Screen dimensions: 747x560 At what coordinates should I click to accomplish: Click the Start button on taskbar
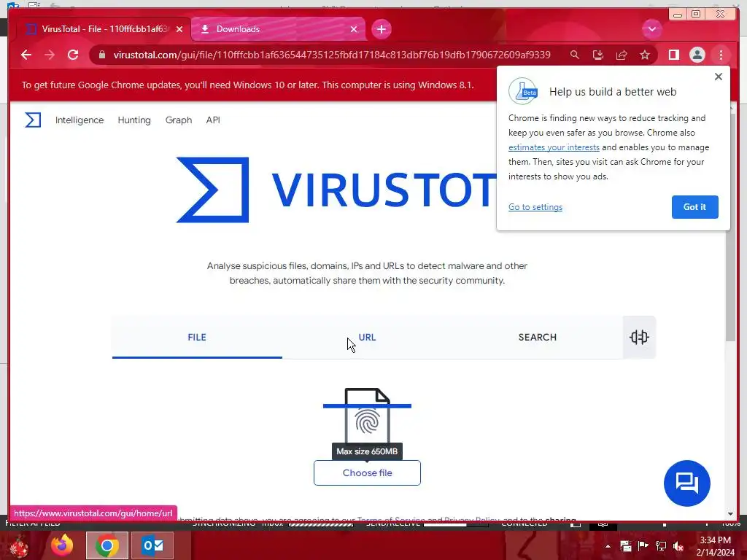18,545
